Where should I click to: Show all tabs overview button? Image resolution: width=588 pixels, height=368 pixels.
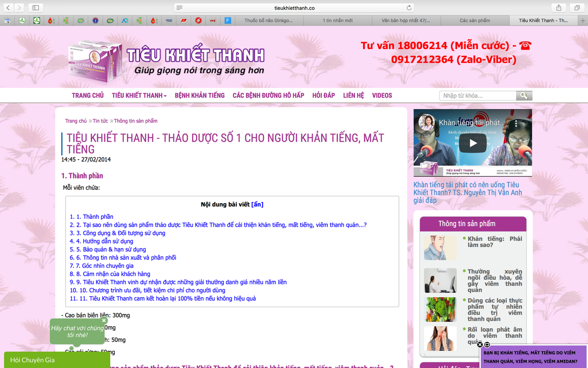[x=576, y=7]
